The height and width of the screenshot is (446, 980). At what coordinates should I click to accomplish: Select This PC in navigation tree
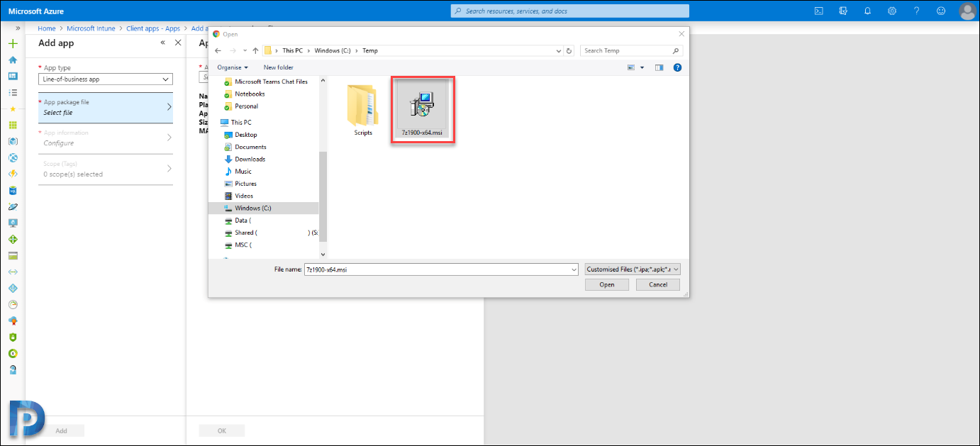pos(241,122)
